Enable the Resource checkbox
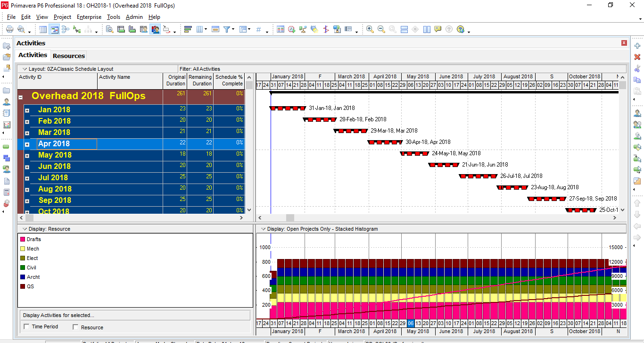This screenshot has width=644, height=343. [75, 327]
